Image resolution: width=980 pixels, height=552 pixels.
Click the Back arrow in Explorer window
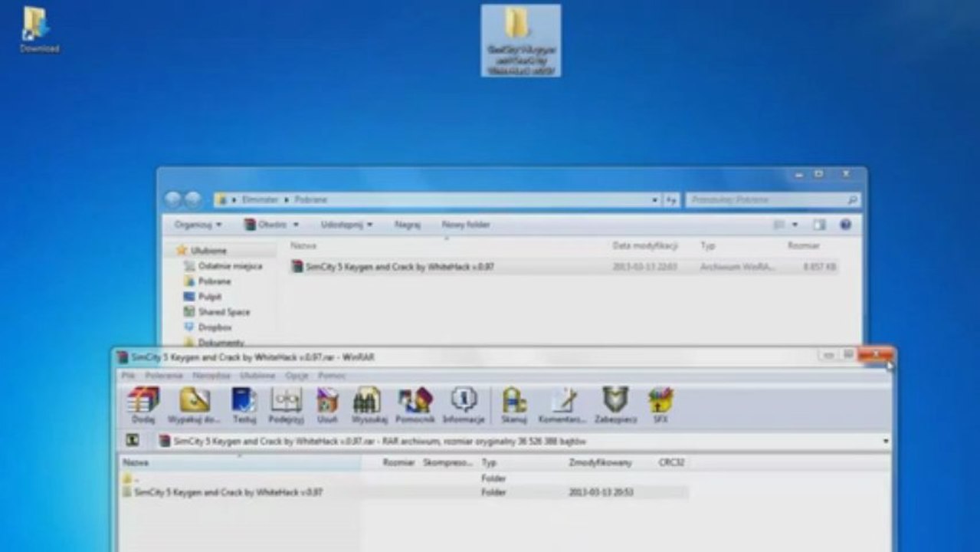[172, 199]
